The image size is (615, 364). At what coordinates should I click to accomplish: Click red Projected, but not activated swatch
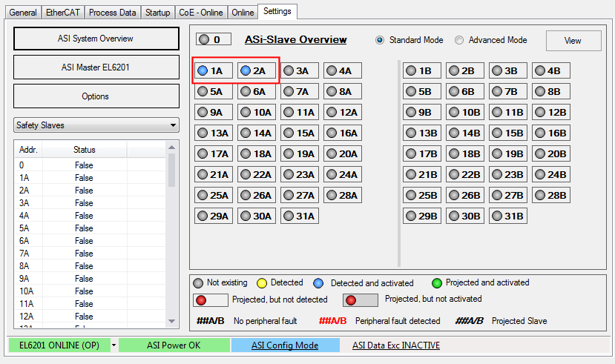point(361,300)
